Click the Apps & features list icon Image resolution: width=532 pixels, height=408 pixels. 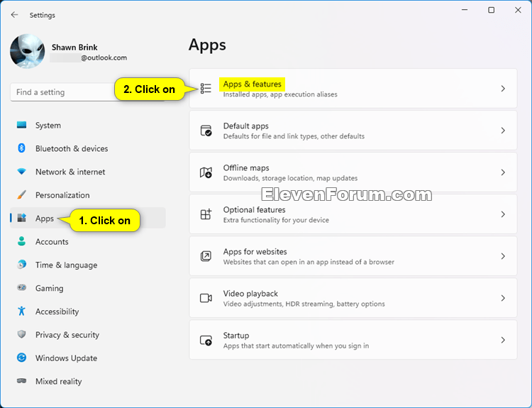tap(206, 89)
